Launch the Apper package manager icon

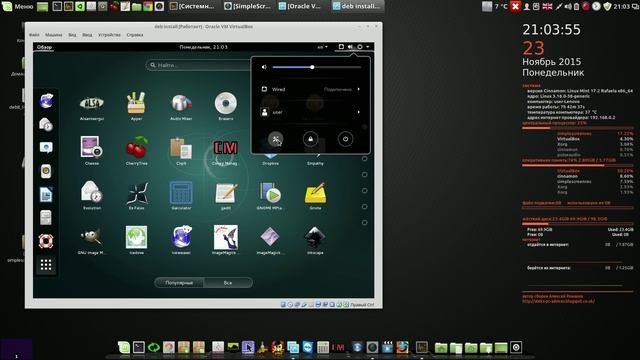(x=136, y=104)
